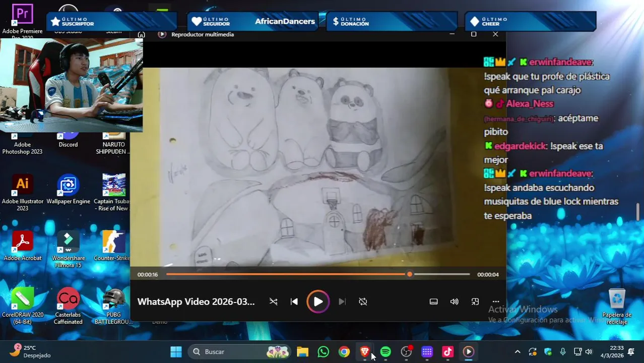The width and height of the screenshot is (644, 363).
Task: Open File Explorer from taskbar
Action: tap(302, 351)
